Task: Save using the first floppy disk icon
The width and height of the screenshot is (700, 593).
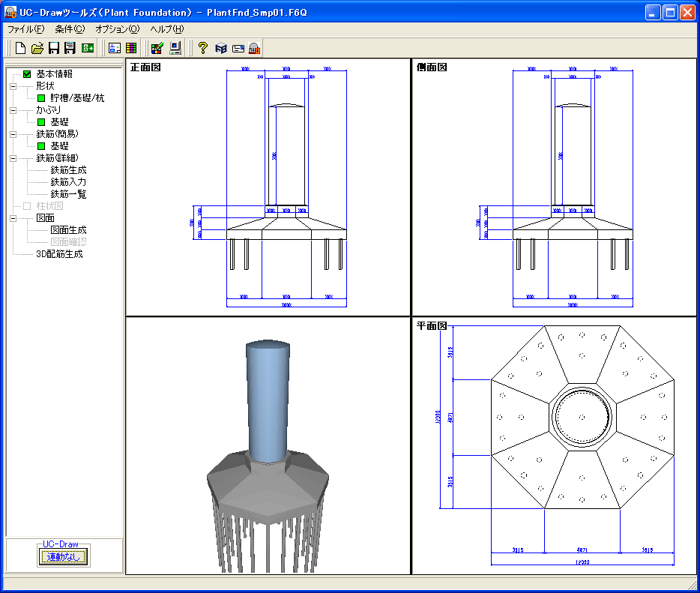Action: (x=54, y=48)
